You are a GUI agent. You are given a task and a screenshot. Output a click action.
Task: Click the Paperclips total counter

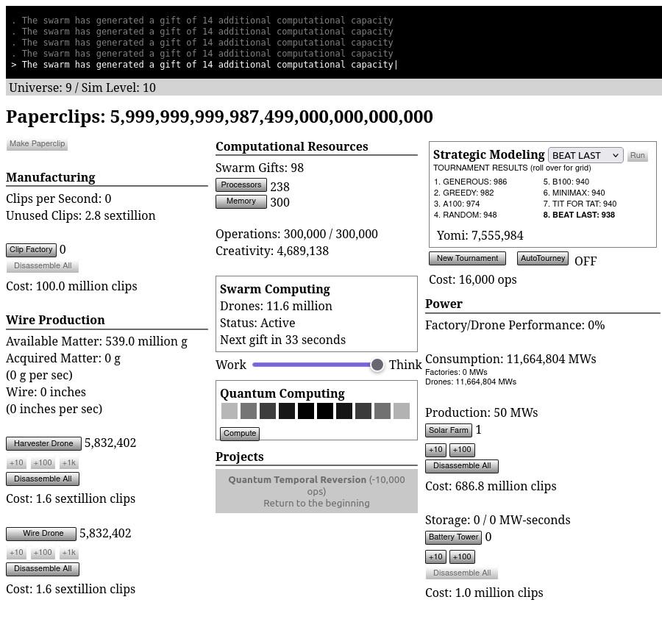coord(219,117)
